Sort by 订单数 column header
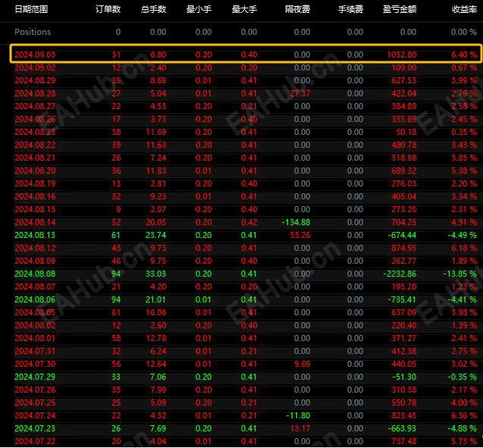Image resolution: width=483 pixels, height=448 pixels. pos(108,9)
